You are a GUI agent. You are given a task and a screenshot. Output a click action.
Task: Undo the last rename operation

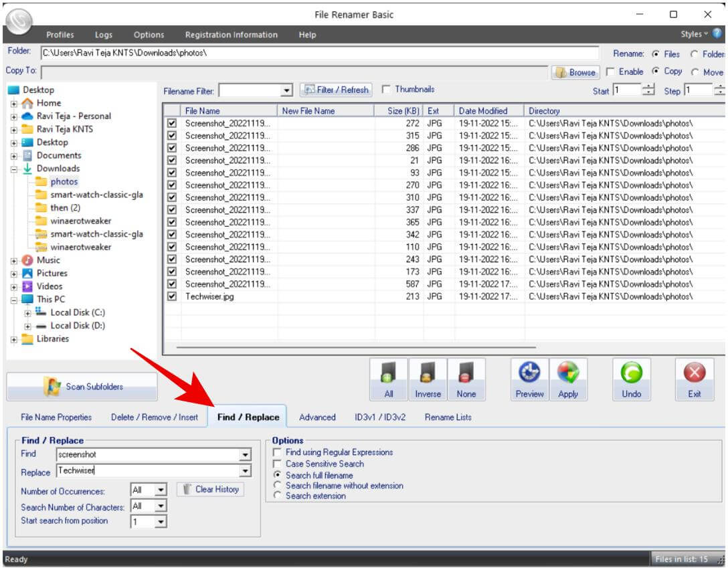click(x=631, y=379)
